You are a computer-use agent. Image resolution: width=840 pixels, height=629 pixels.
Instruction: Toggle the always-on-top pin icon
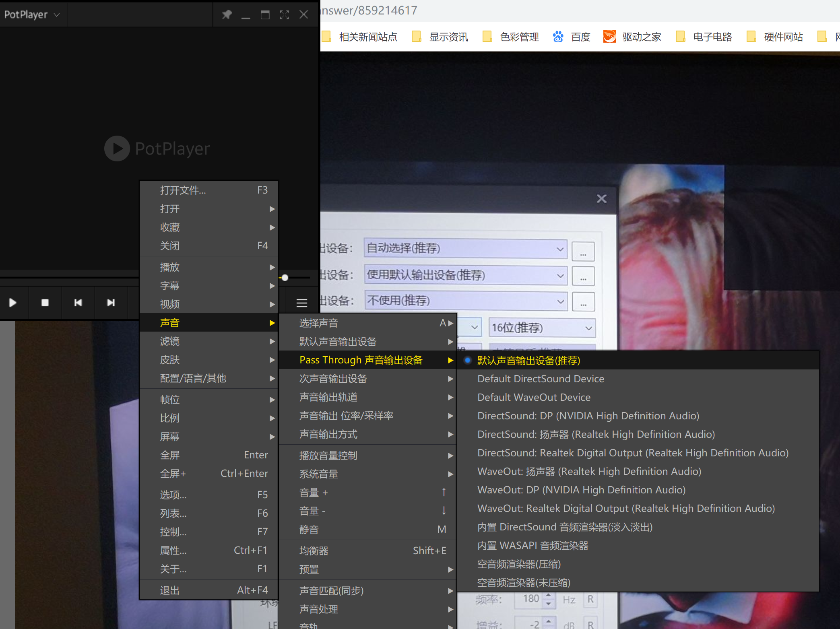click(227, 14)
